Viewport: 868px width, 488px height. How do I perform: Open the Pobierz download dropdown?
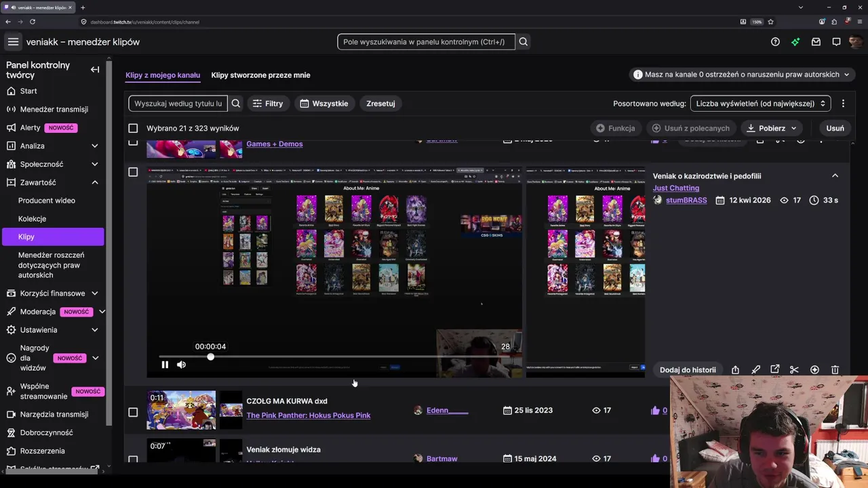[772, 128]
